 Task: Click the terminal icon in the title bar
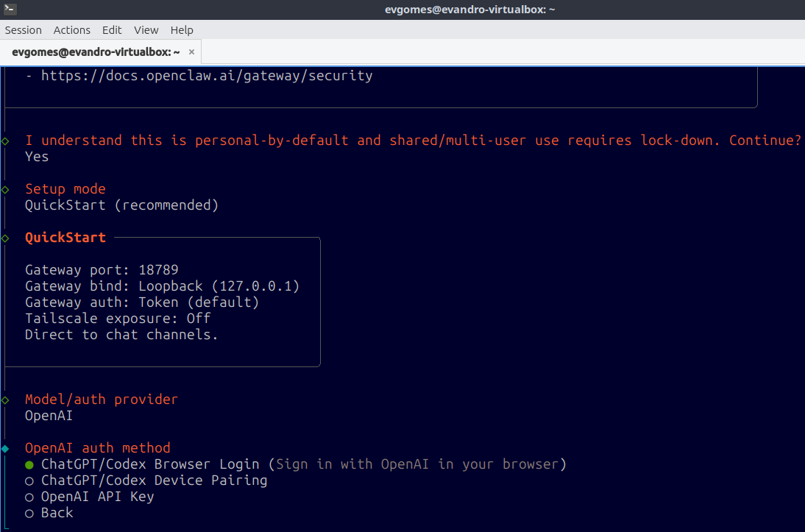[x=10, y=10]
